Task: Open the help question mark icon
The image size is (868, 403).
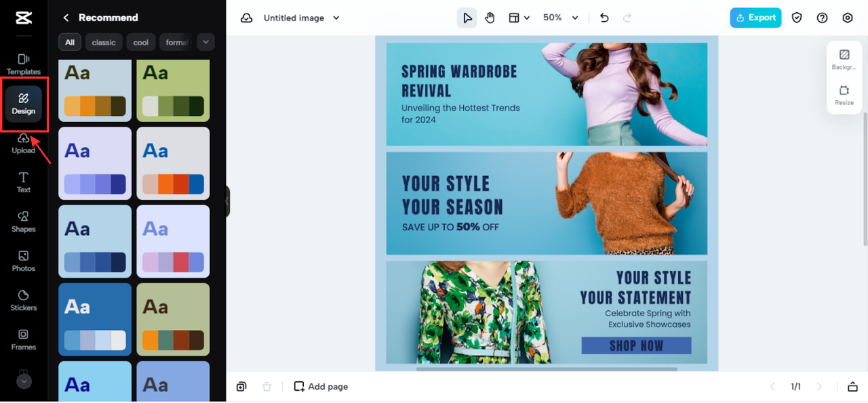Action: (x=823, y=18)
